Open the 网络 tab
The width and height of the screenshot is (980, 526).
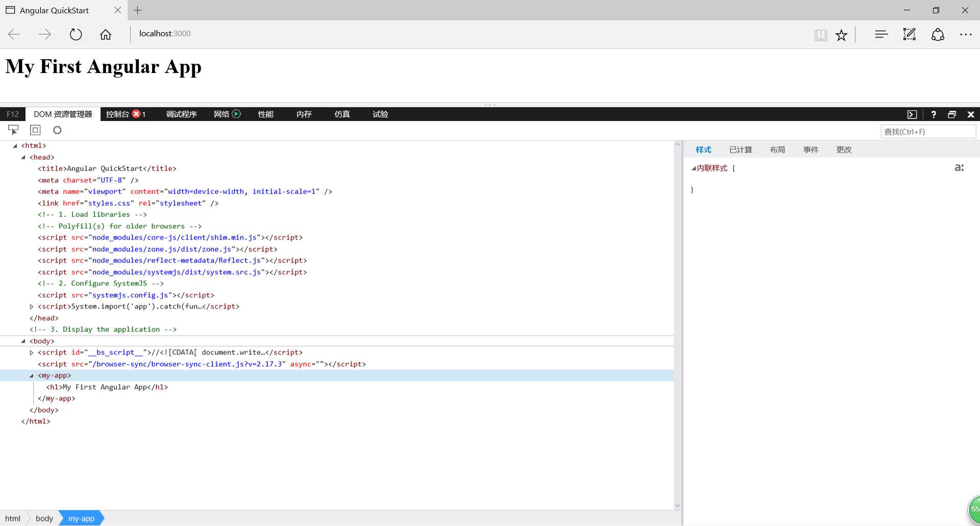click(x=222, y=114)
